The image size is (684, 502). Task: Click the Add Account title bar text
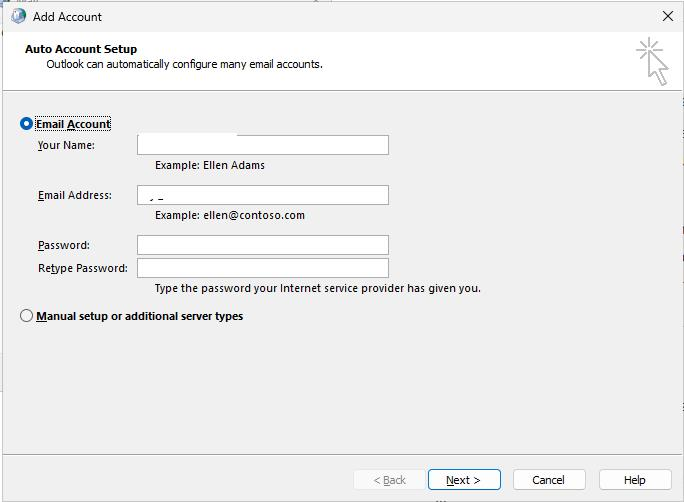click(67, 17)
